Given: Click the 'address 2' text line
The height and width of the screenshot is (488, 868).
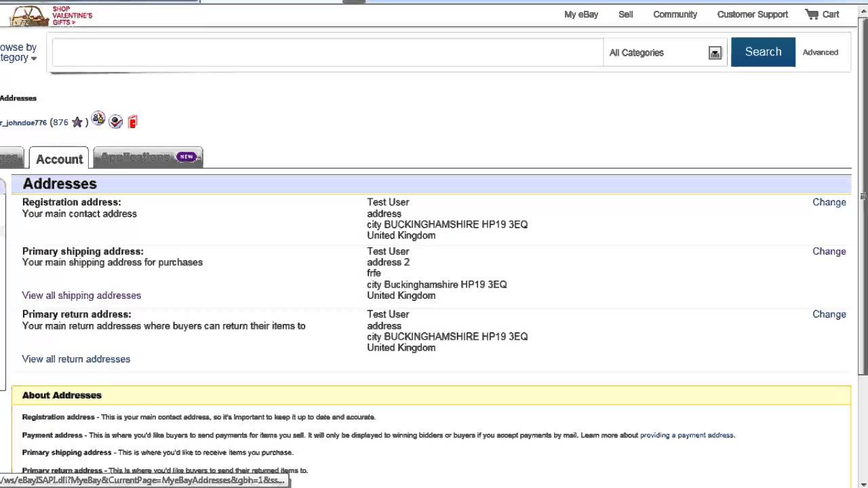Looking at the screenshot, I should (x=388, y=262).
